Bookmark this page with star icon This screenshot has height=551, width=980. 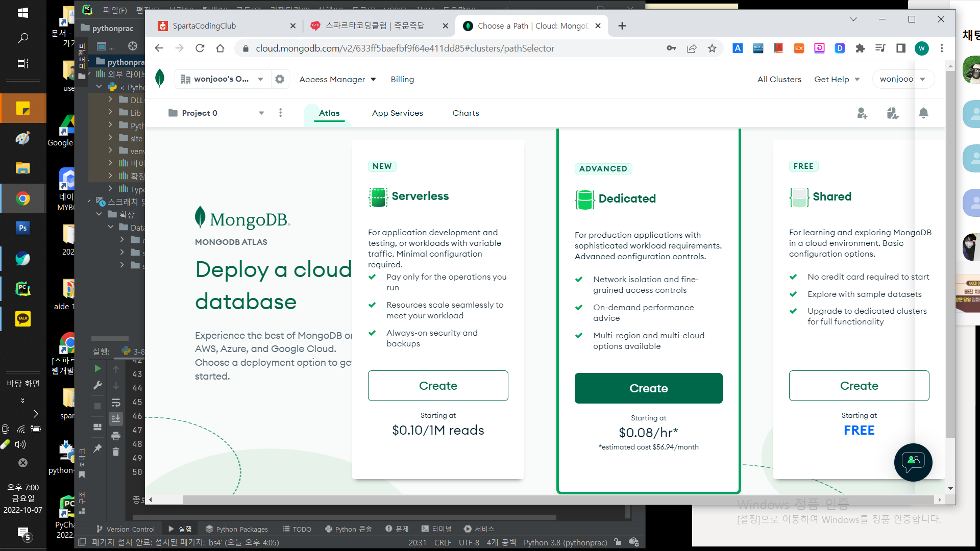click(x=712, y=48)
